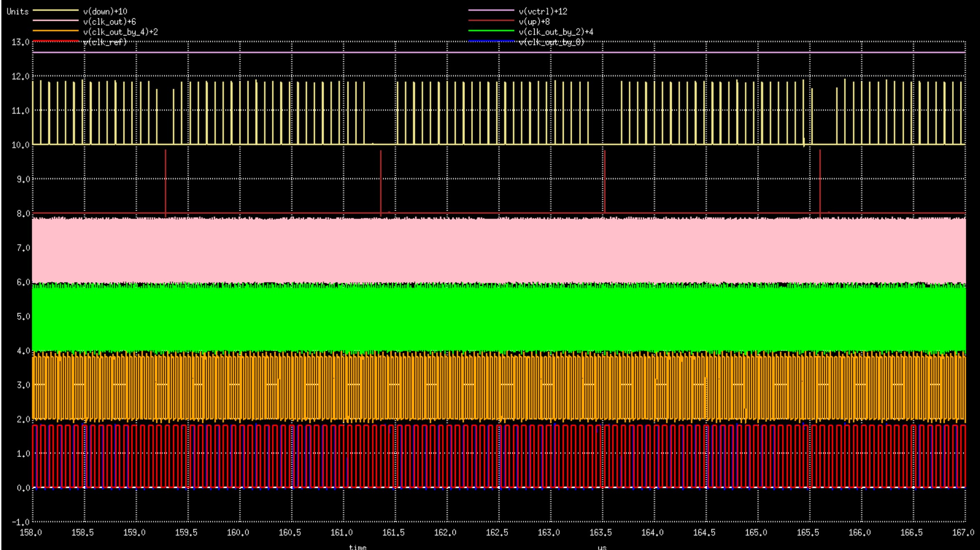
Task: Click the lavender v(vctrl)+12 legend line
Action: [x=491, y=10]
